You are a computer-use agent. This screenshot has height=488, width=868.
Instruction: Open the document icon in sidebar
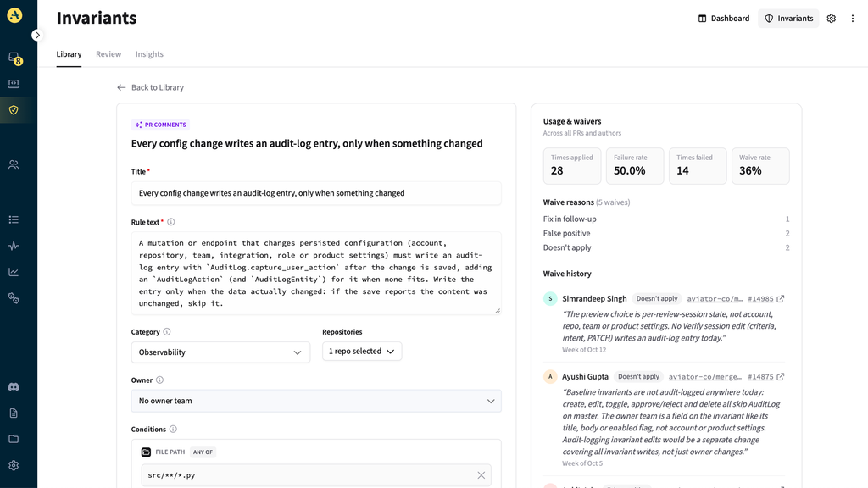point(14,413)
